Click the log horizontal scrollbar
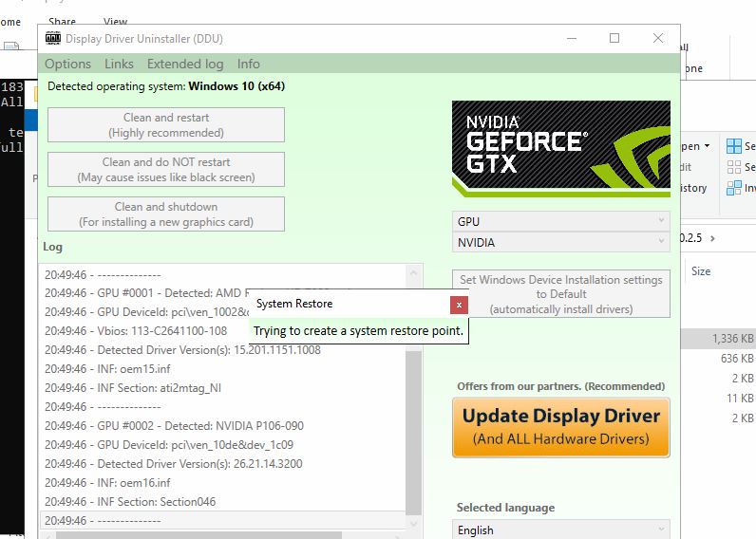Screen dimensions: 756x539 (198, 535)
